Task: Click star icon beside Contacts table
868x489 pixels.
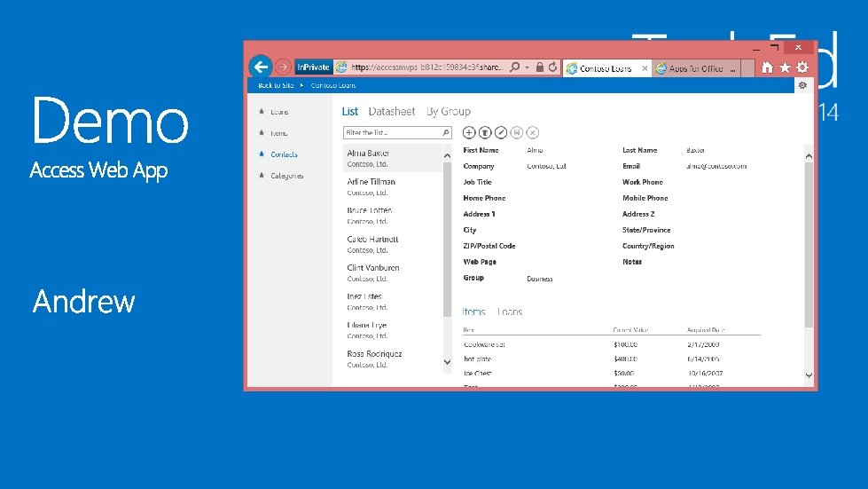Action: coord(262,154)
